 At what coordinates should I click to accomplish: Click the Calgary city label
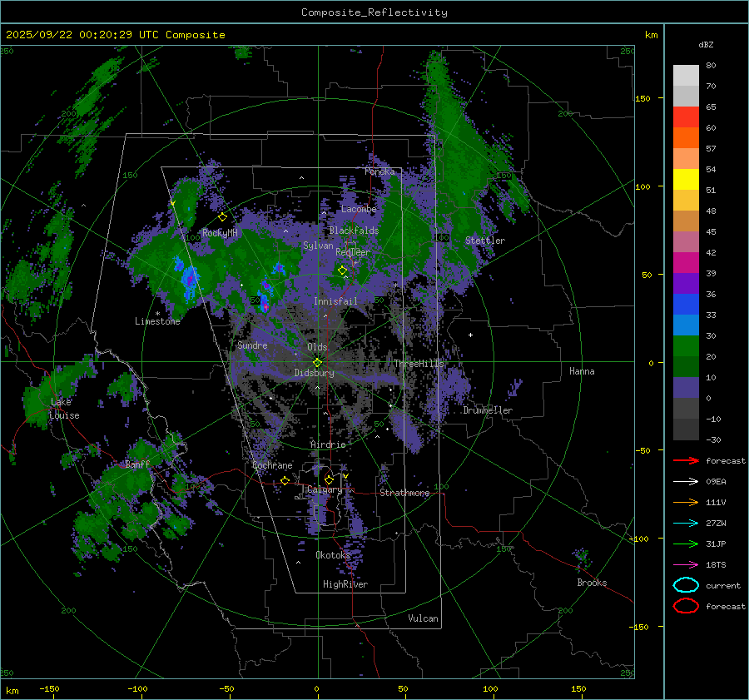[x=325, y=490]
